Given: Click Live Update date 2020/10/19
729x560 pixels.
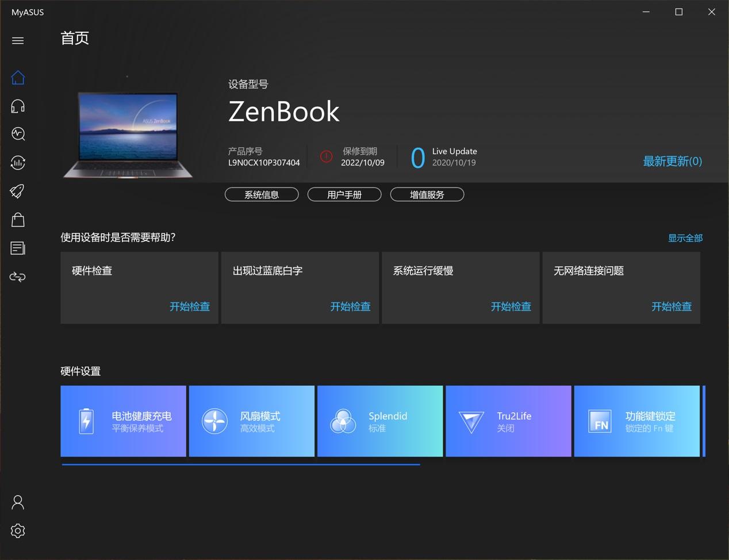Looking at the screenshot, I should 454,163.
